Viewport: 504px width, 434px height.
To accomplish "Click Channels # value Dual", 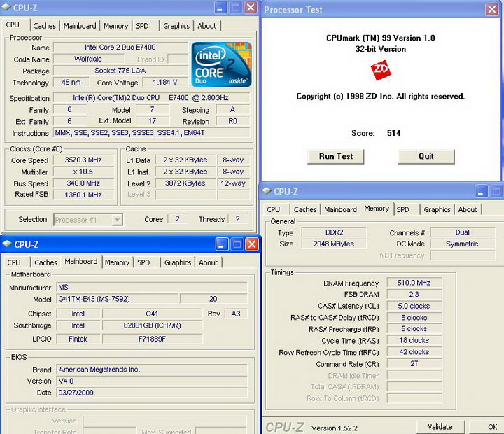I will (463, 232).
